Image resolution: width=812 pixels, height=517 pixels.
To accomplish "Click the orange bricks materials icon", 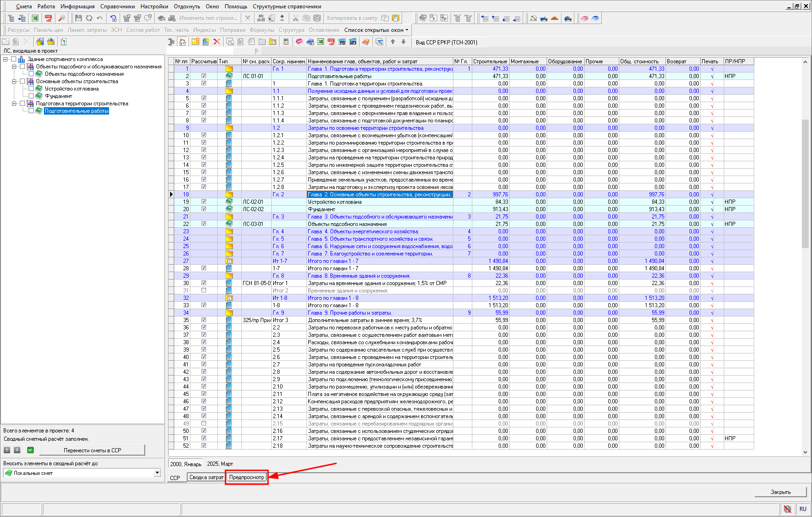I will [555, 18].
